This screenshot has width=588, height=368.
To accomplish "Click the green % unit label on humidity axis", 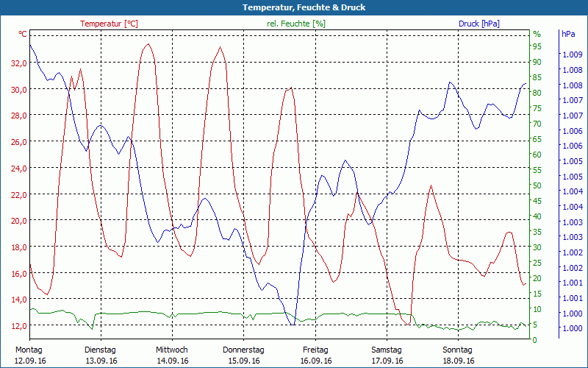I will point(537,34).
